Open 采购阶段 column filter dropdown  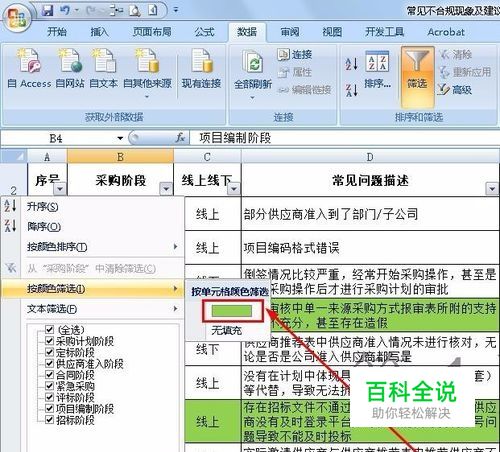click(x=166, y=189)
